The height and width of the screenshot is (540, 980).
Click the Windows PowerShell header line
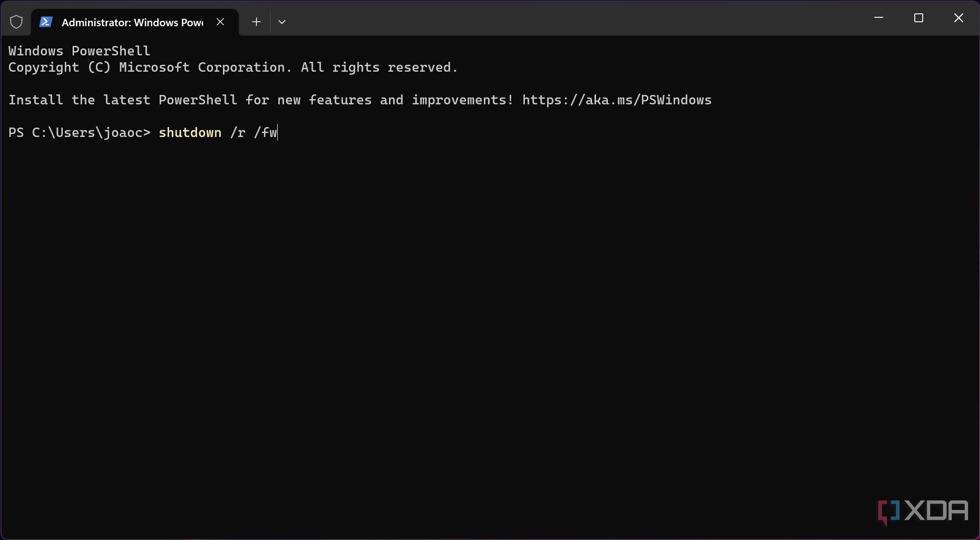pyautogui.click(x=79, y=51)
